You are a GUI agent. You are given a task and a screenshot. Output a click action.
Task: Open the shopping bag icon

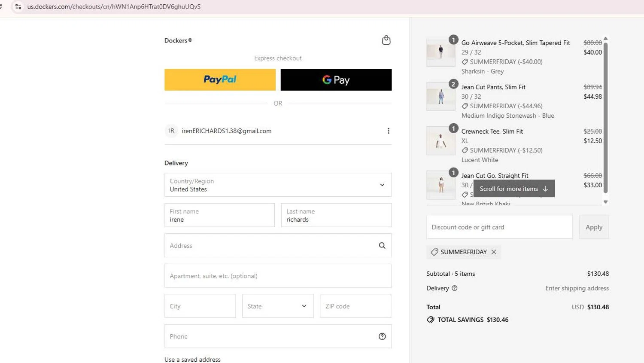click(x=386, y=40)
